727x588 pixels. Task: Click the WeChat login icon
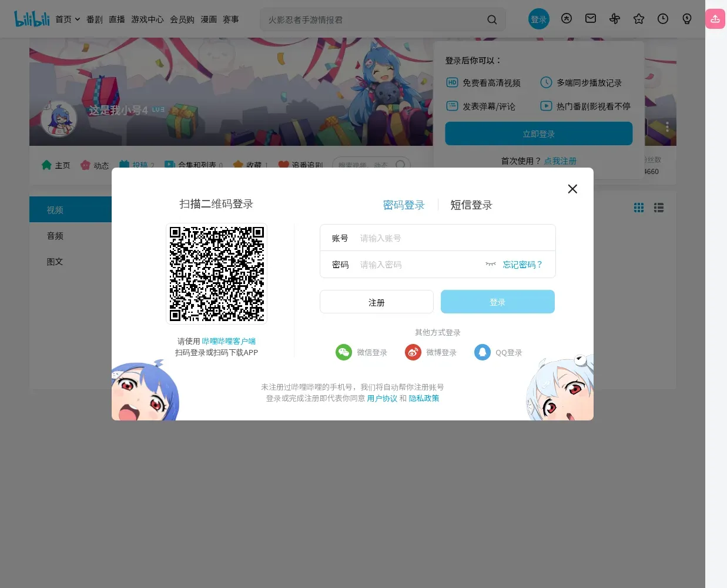(344, 352)
